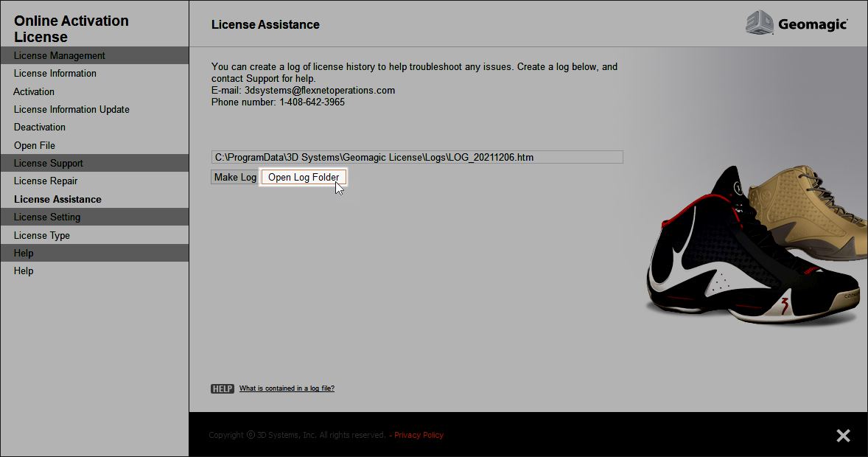The width and height of the screenshot is (868, 457).
Task: Open the Privacy Policy link
Action: (x=419, y=435)
